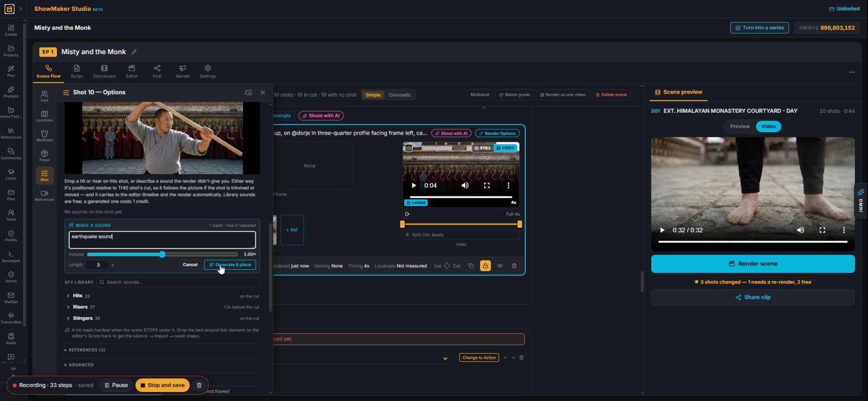Switch shot view mode to Cinematic
868x401 pixels.
400,95
